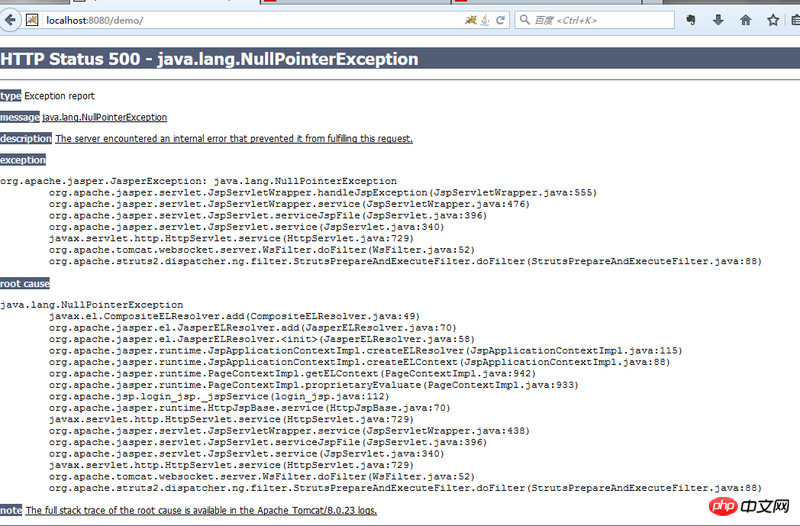Reload the current page
800x526 pixels.
pyautogui.click(x=501, y=20)
